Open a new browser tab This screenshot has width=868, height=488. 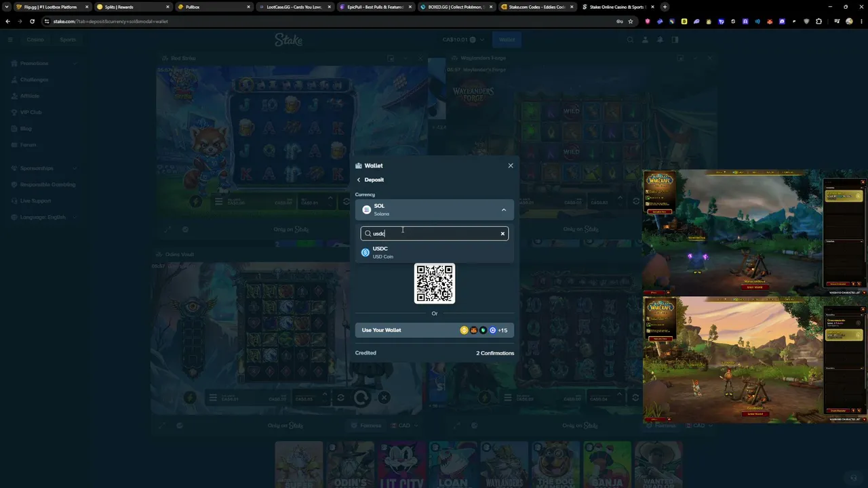665,7
